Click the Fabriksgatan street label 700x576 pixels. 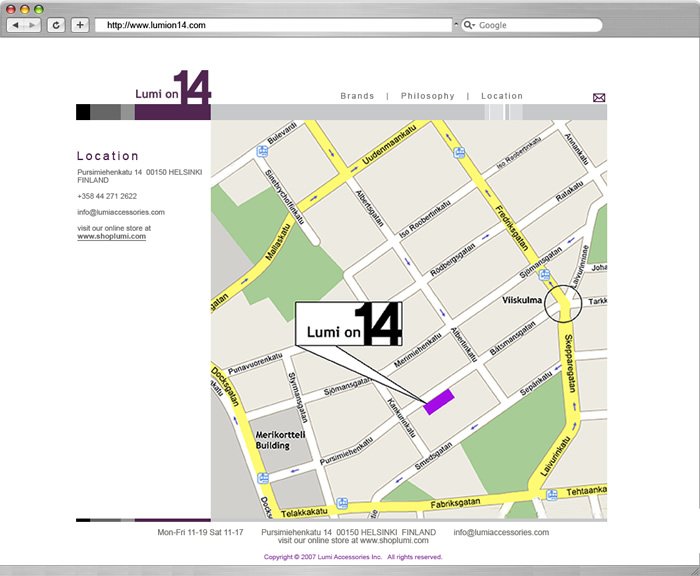pyautogui.click(x=455, y=503)
